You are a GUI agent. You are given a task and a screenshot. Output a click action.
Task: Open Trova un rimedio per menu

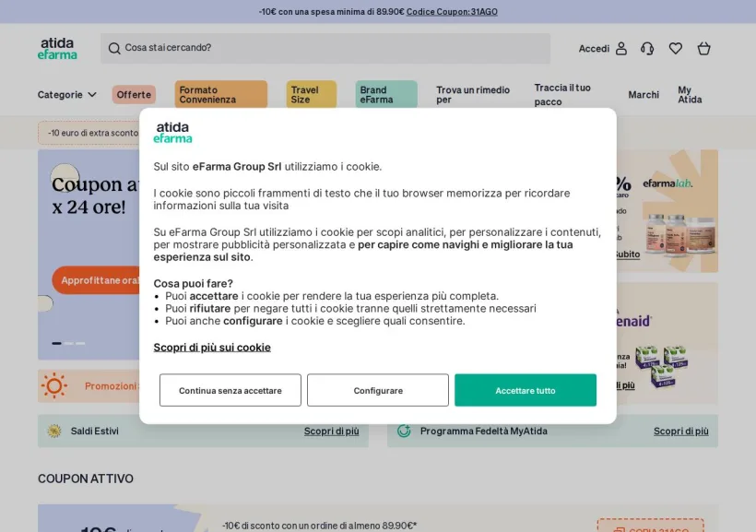(473, 95)
